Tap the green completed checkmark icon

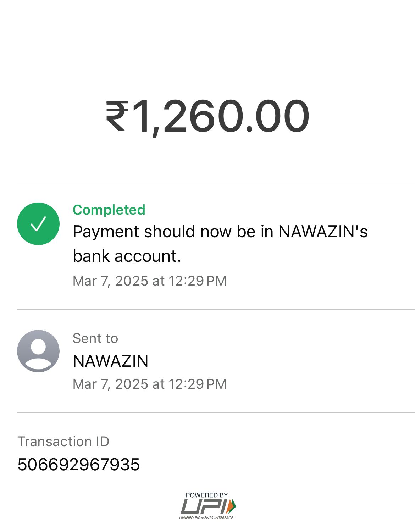tap(38, 224)
